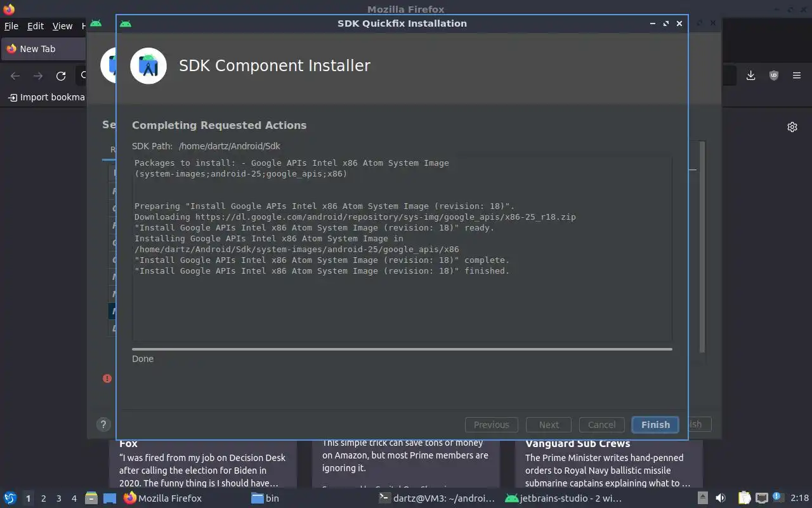Open the file manager launcher in taskbar
The width and height of the screenshot is (812, 508).
tap(91, 498)
